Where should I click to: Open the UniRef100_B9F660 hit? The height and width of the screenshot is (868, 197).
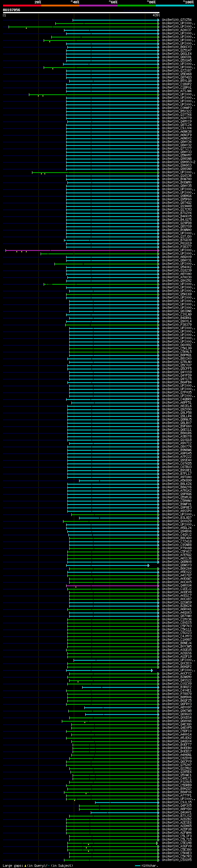coord(176,426)
